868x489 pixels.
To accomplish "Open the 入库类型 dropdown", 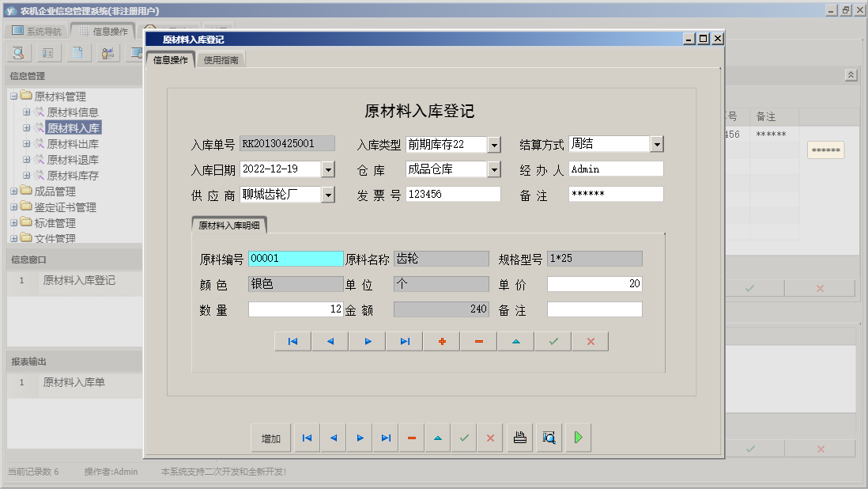I will pyautogui.click(x=494, y=145).
